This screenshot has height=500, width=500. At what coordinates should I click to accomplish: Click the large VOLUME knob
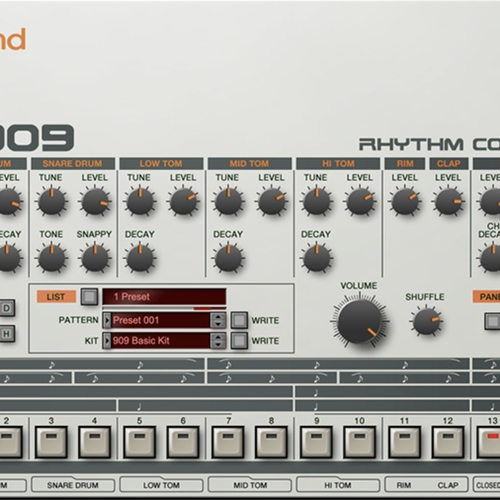(x=359, y=322)
